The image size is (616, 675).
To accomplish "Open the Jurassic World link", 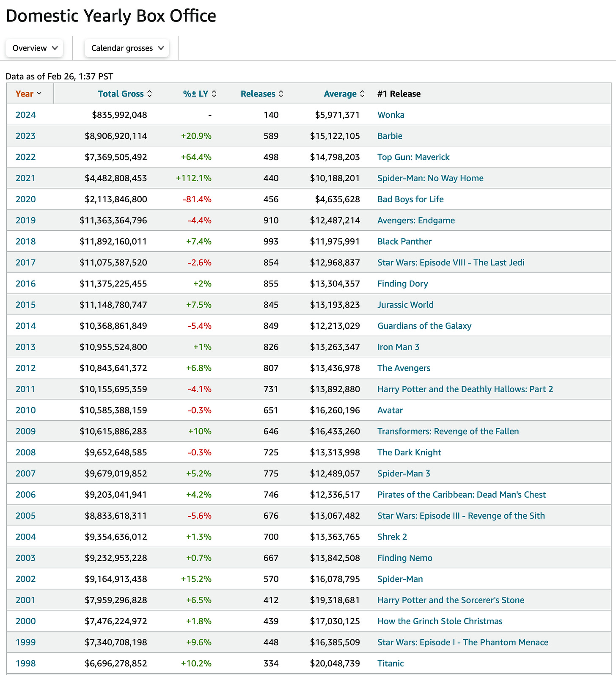I will (405, 305).
